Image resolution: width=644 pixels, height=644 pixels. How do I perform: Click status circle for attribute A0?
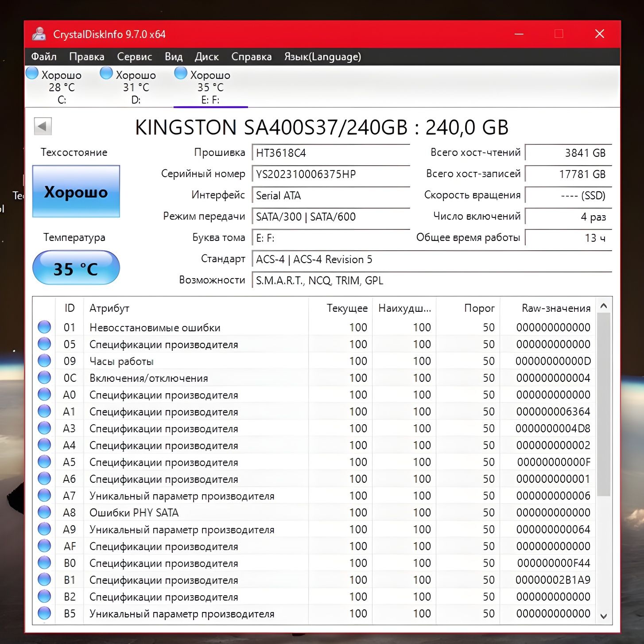(44, 394)
